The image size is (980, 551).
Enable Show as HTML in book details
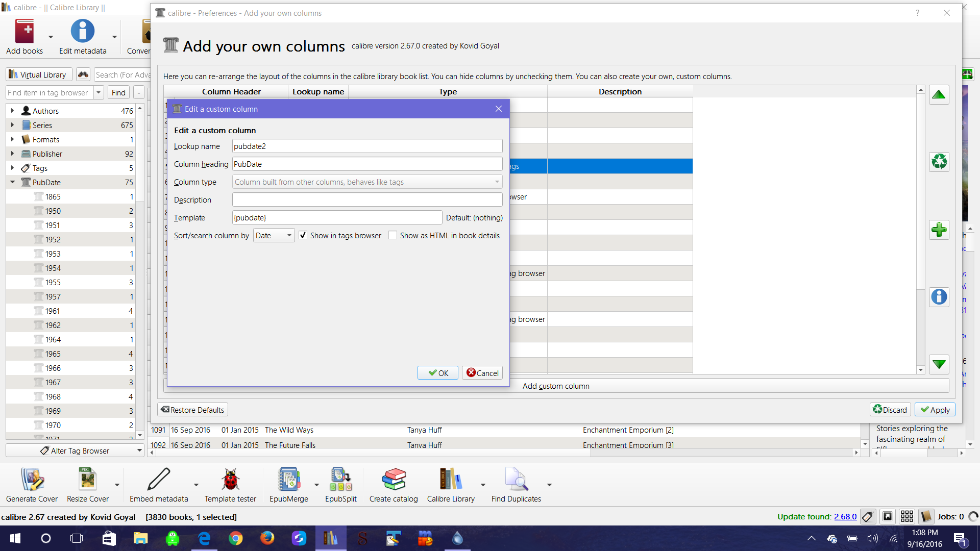(393, 235)
